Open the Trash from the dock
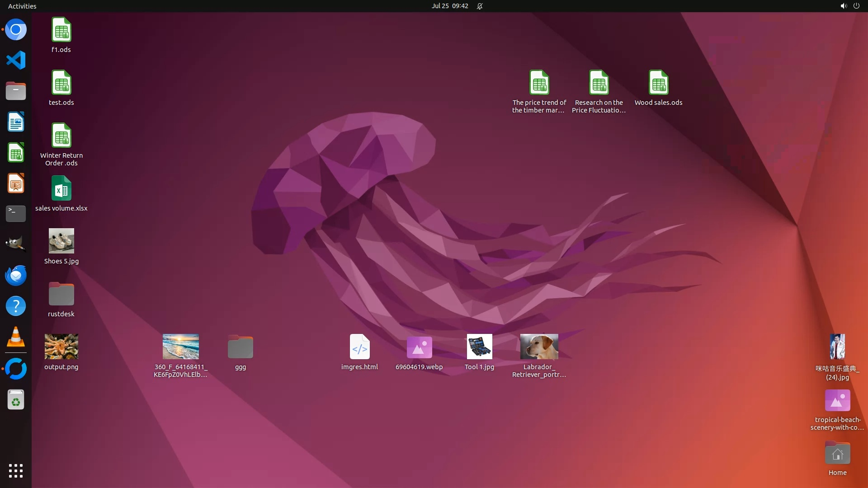This screenshot has width=868, height=488. (16, 400)
